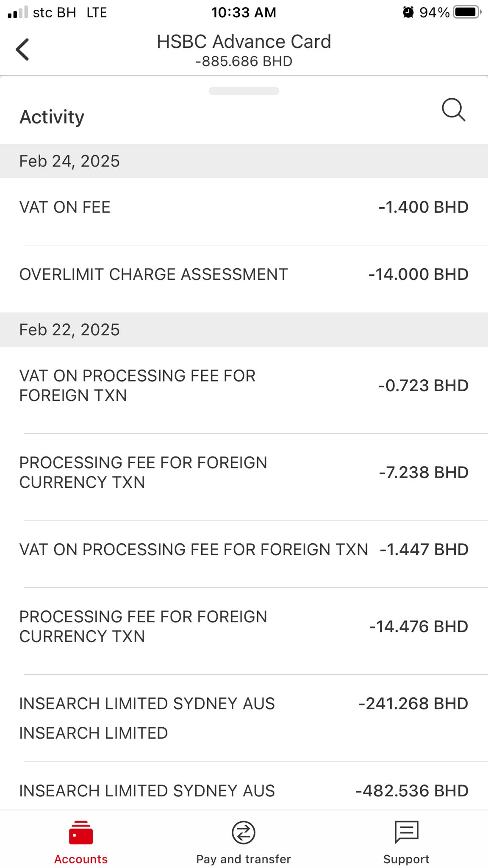
Task: Open the activity search magnifier
Action: pos(453,110)
